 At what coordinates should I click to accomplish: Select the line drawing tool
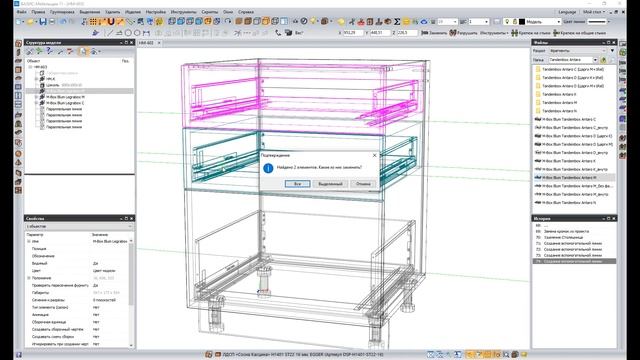point(110,33)
